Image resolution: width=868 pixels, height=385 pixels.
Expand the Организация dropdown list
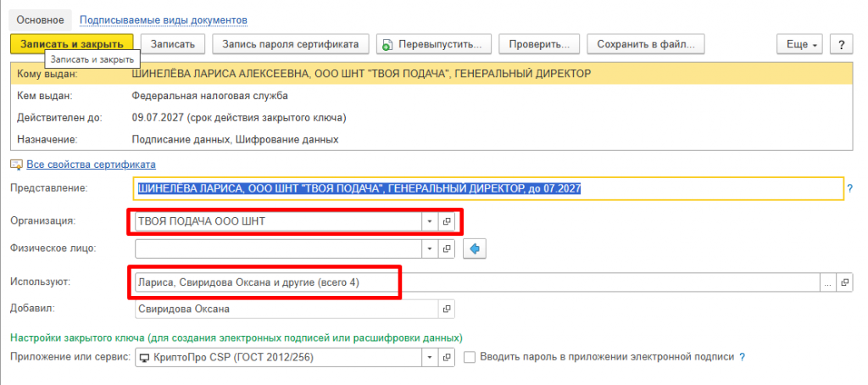click(430, 221)
